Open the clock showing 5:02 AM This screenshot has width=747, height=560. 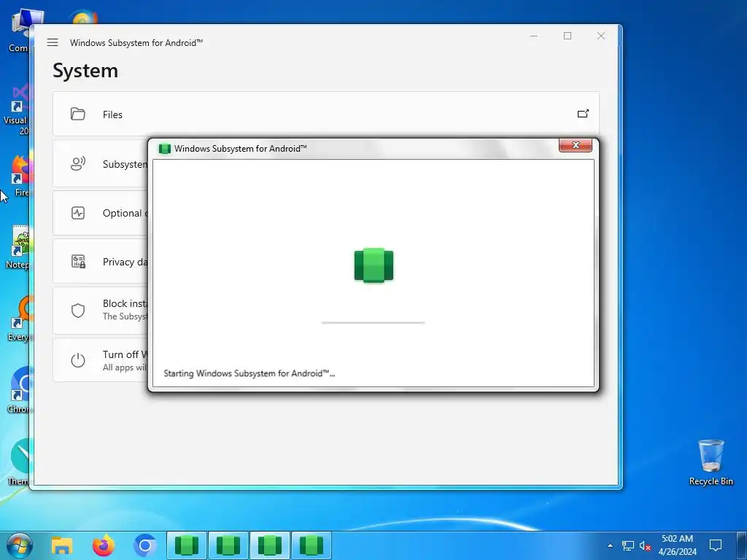[678, 545]
